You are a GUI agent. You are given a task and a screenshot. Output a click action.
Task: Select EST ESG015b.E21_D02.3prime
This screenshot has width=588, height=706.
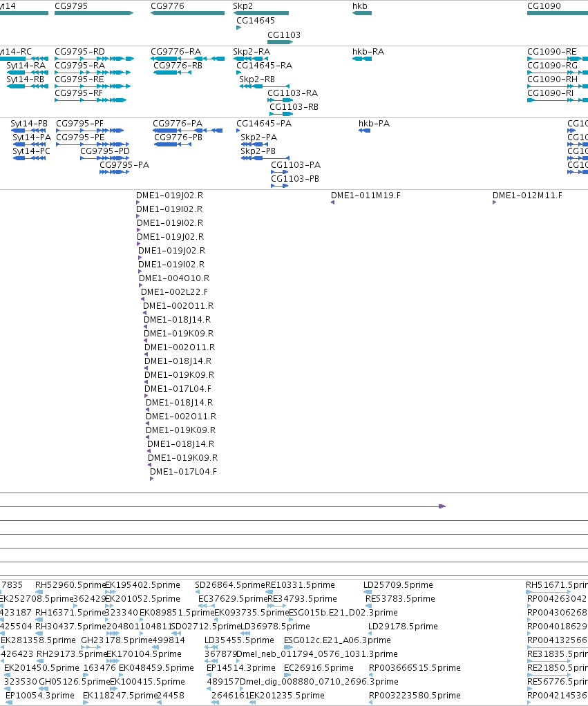pyautogui.click(x=343, y=612)
